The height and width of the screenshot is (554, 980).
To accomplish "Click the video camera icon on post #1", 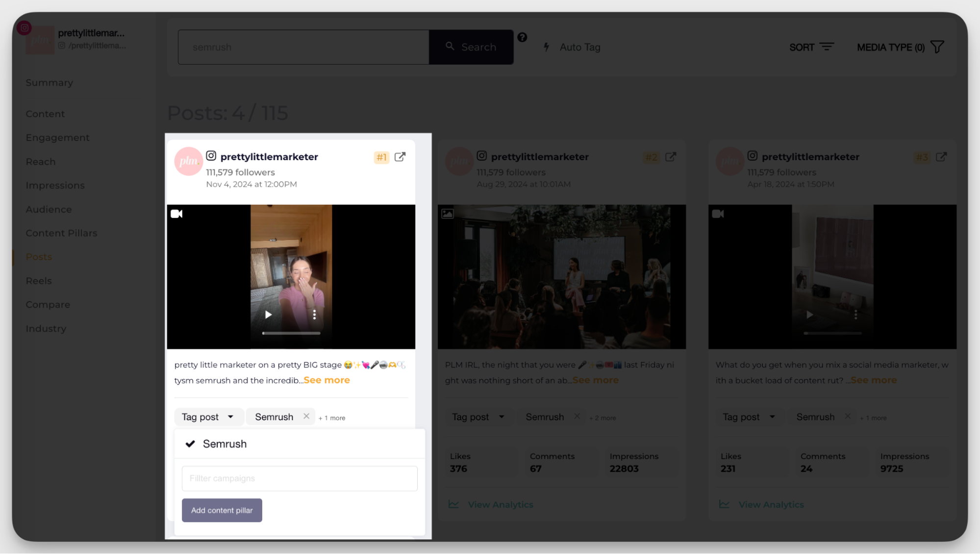I will [176, 214].
